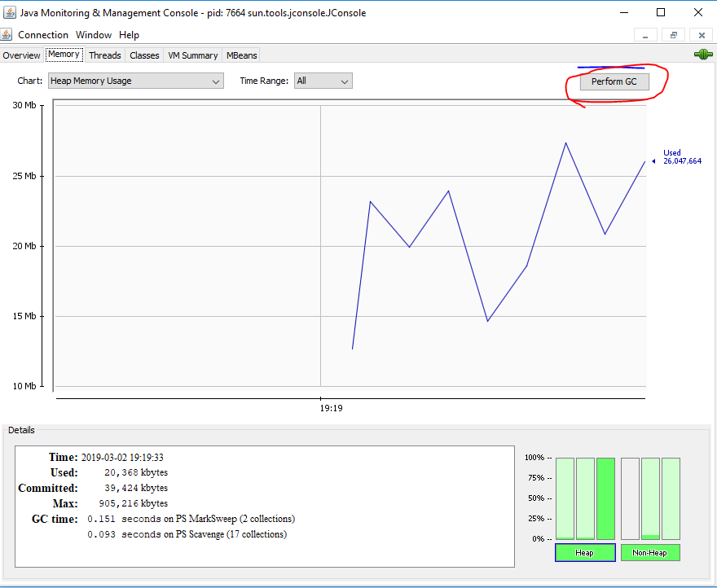Screen dimensions: 717x588
Task: Expand the Time Range dropdown
Action: [323, 81]
